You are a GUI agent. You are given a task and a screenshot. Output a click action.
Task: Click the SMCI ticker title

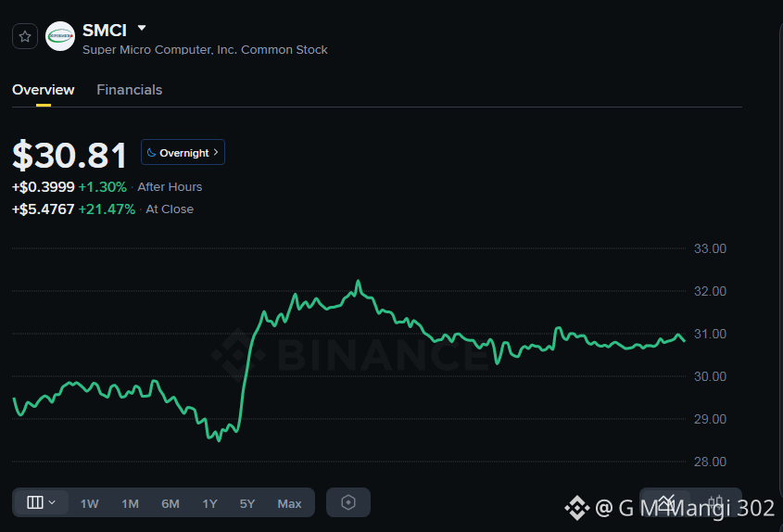point(105,31)
